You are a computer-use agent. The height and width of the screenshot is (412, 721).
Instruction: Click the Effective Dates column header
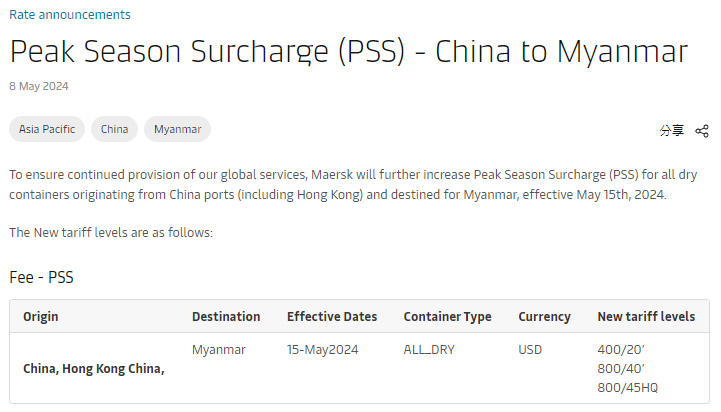click(x=332, y=316)
